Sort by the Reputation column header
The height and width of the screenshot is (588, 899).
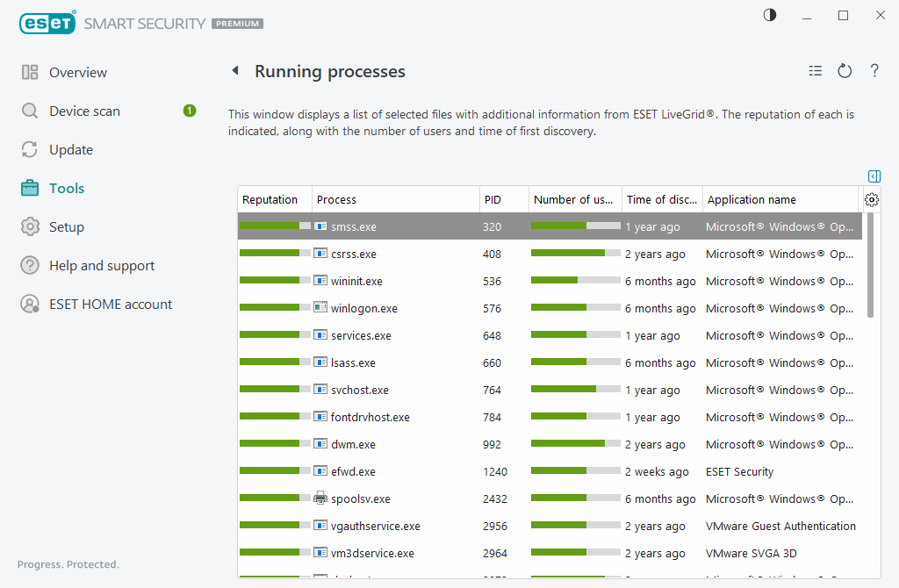(x=275, y=199)
